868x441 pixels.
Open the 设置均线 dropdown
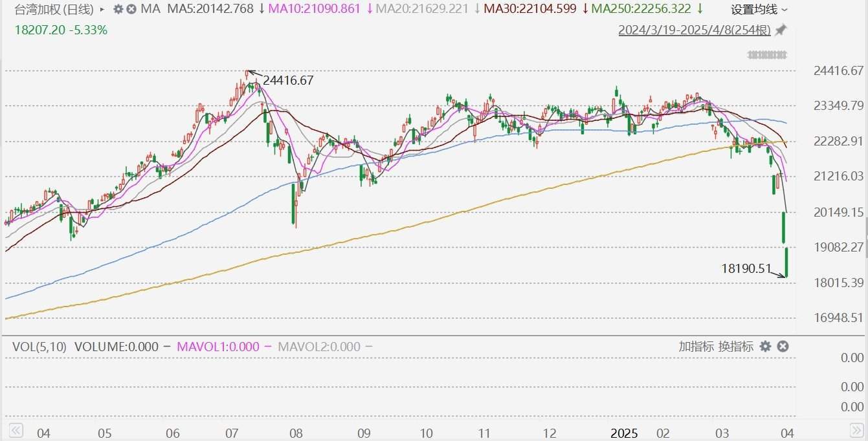759,9
